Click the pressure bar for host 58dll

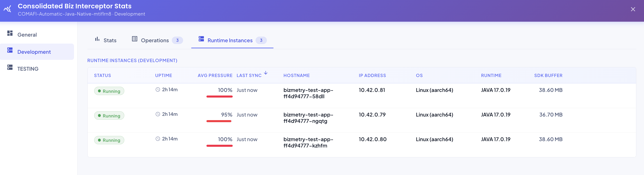pos(220,96)
